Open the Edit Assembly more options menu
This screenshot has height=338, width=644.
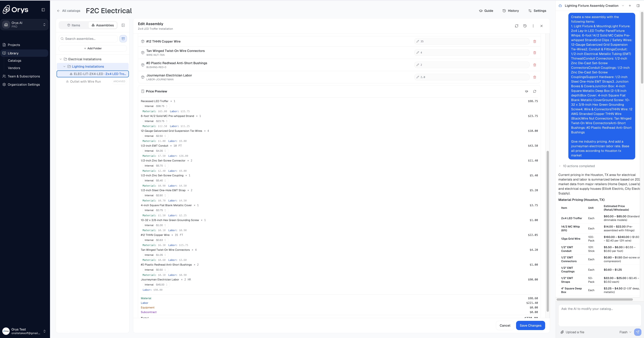[x=533, y=26]
